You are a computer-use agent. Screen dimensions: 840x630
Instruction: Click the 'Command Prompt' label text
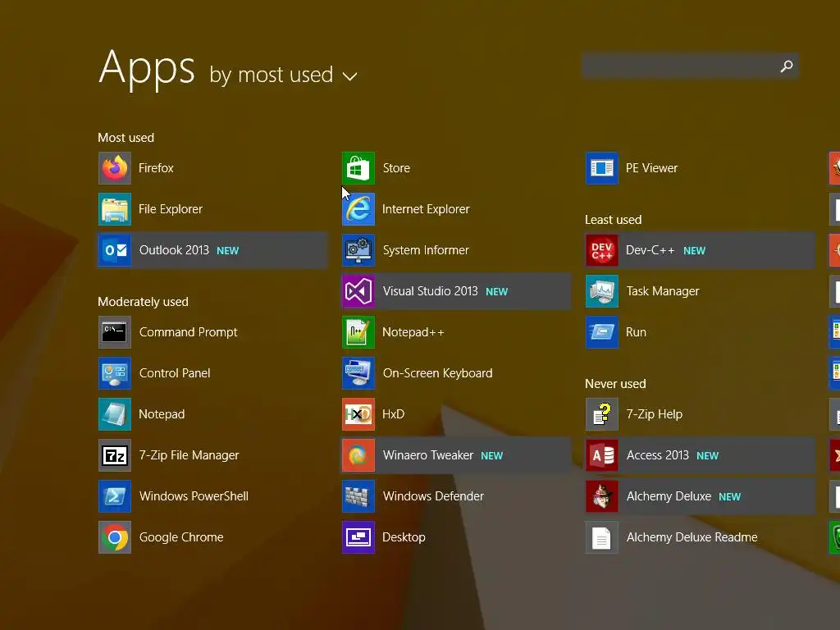click(x=188, y=332)
